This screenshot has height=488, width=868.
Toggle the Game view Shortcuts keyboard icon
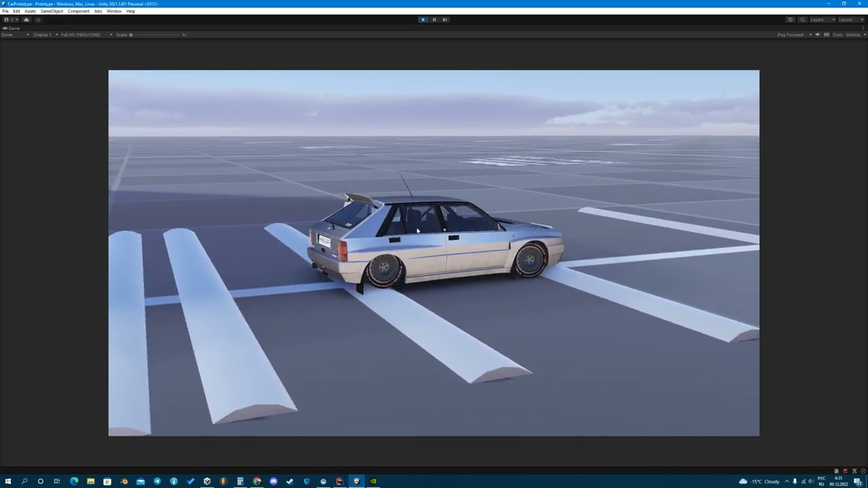tap(826, 35)
